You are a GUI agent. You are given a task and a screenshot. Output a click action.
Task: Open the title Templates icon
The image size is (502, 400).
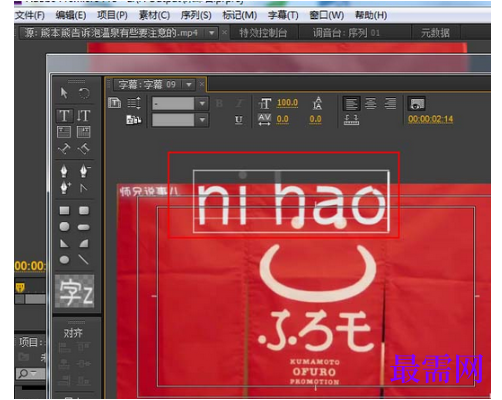coord(134,120)
